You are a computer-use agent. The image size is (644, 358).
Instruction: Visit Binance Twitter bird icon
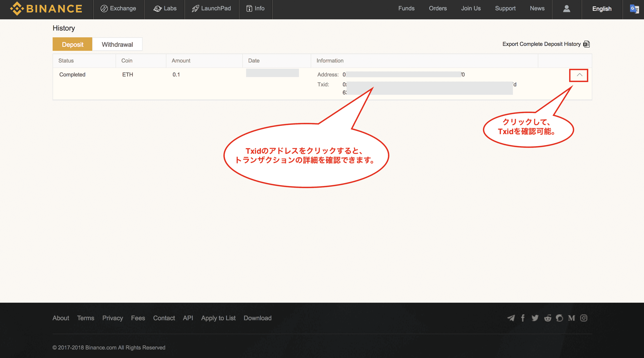[535, 318]
